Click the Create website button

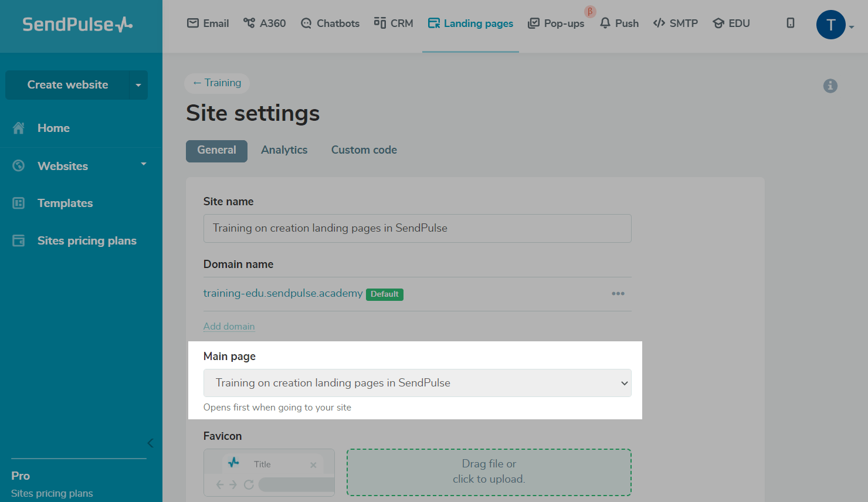(x=67, y=85)
